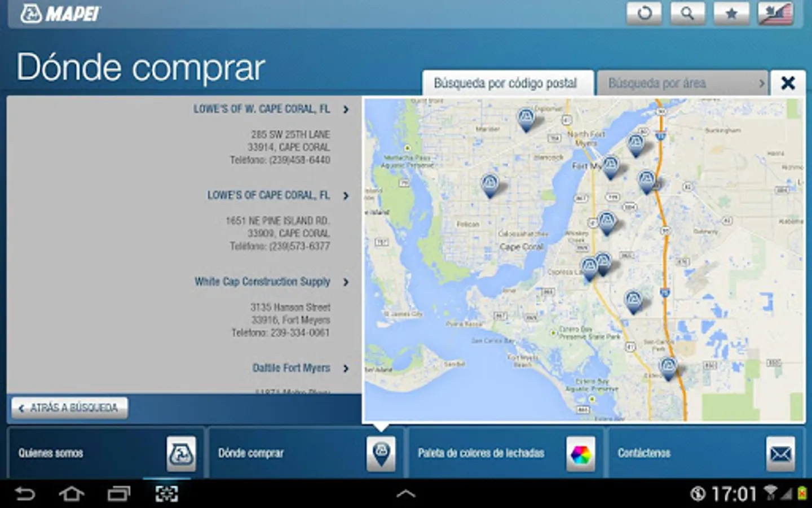Click phone number (239)573-6377

click(299, 247)
